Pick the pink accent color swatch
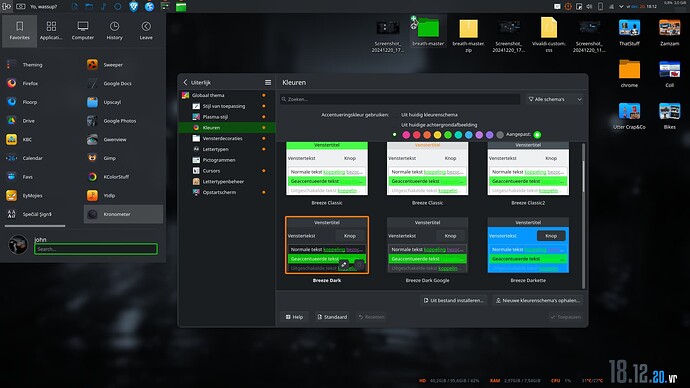The image size is (690, 388). click(406, 135)
